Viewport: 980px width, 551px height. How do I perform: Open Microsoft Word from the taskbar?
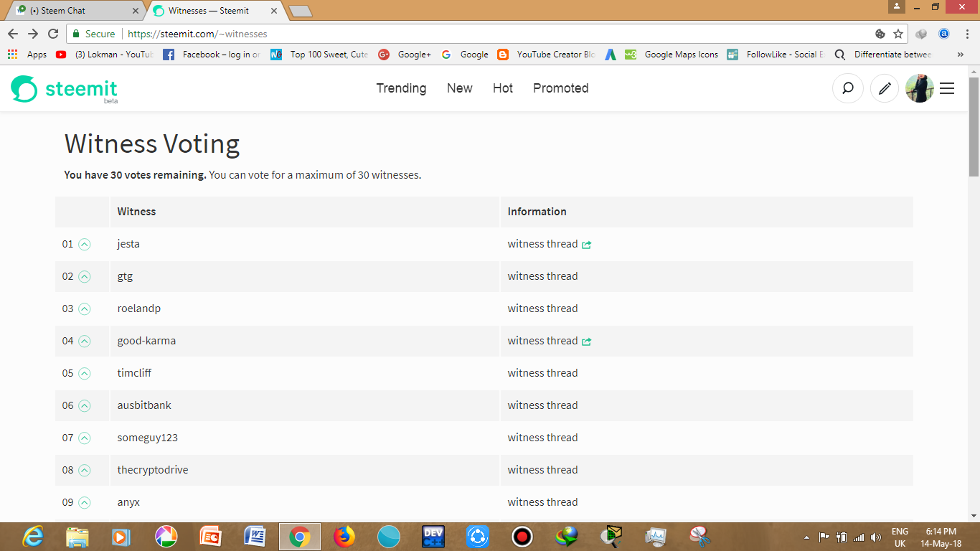tap(255, 537)
